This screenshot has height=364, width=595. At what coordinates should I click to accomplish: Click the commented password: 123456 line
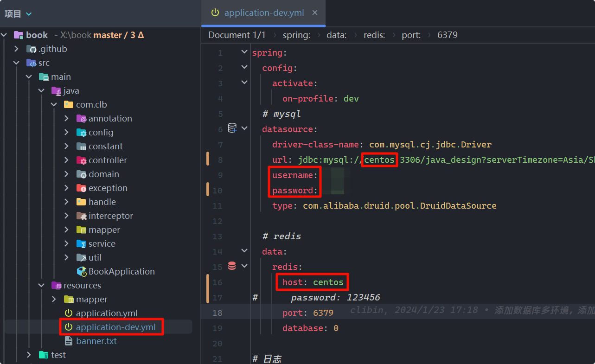click(x=335, y=297)
